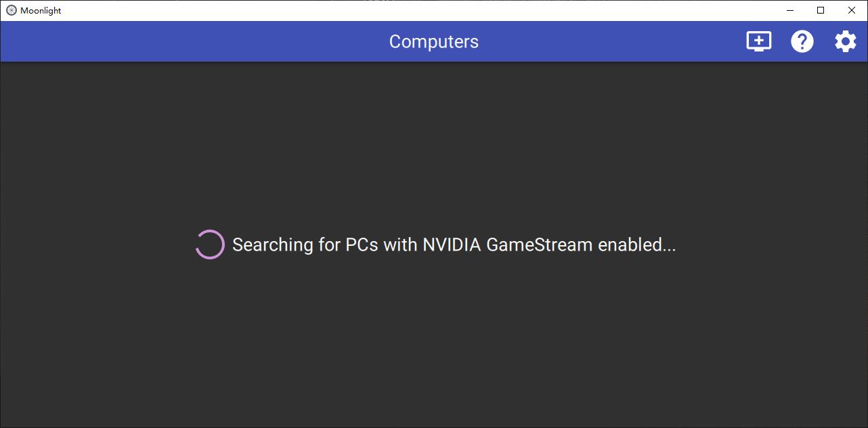Select the cogwheel toolbar button
Image resolution: width=868 pixels, height=428 pixels.
845,41
